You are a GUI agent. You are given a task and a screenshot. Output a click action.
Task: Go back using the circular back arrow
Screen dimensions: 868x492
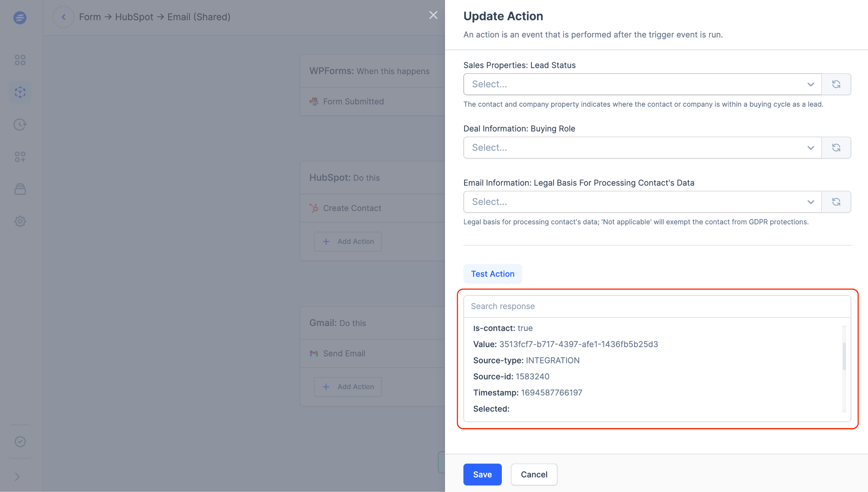[64, 17]
